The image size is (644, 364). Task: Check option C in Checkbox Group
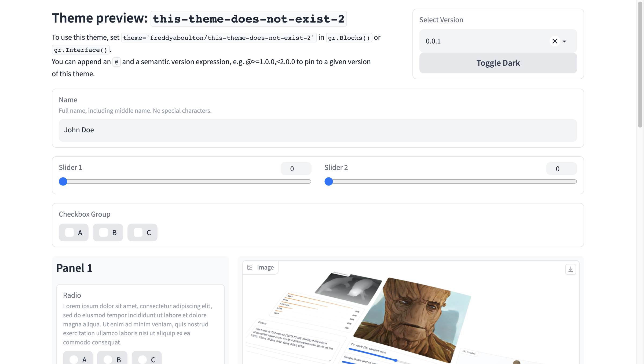(138, 232)
